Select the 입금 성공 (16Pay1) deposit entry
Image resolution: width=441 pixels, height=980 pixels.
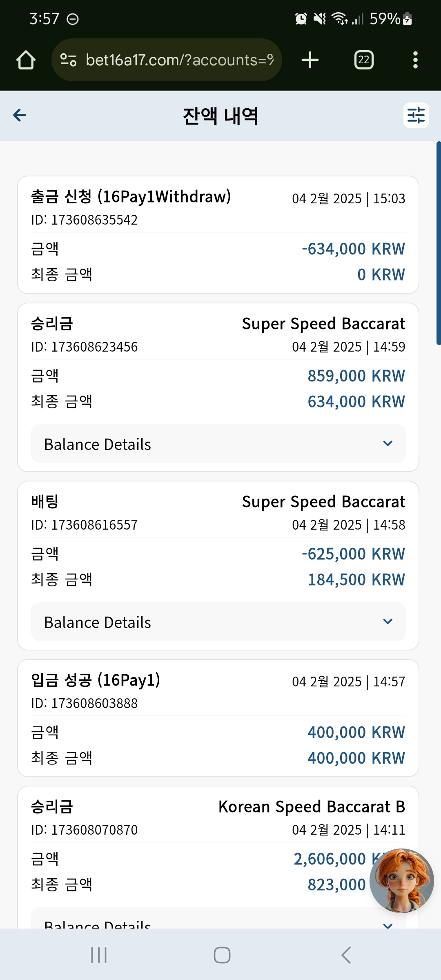coord(218,718)
